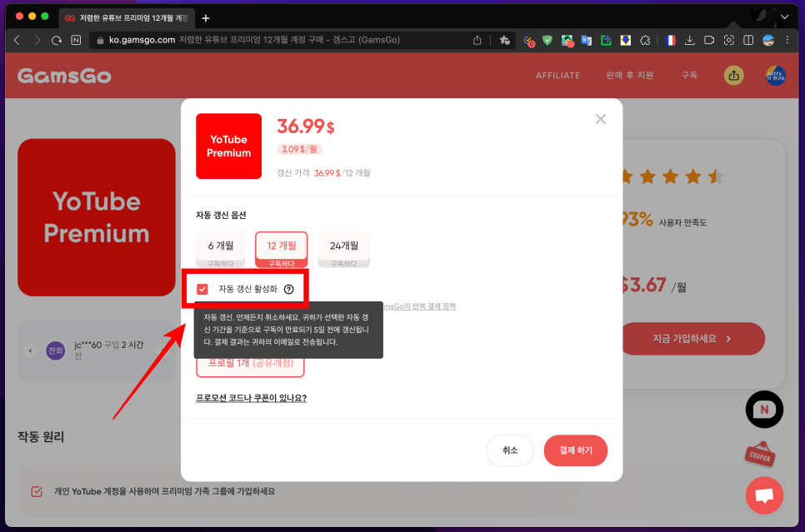This screenshot has width=805, height=532.
Task: Open the GamsGo recurring payment policy link
Action: 419,306
